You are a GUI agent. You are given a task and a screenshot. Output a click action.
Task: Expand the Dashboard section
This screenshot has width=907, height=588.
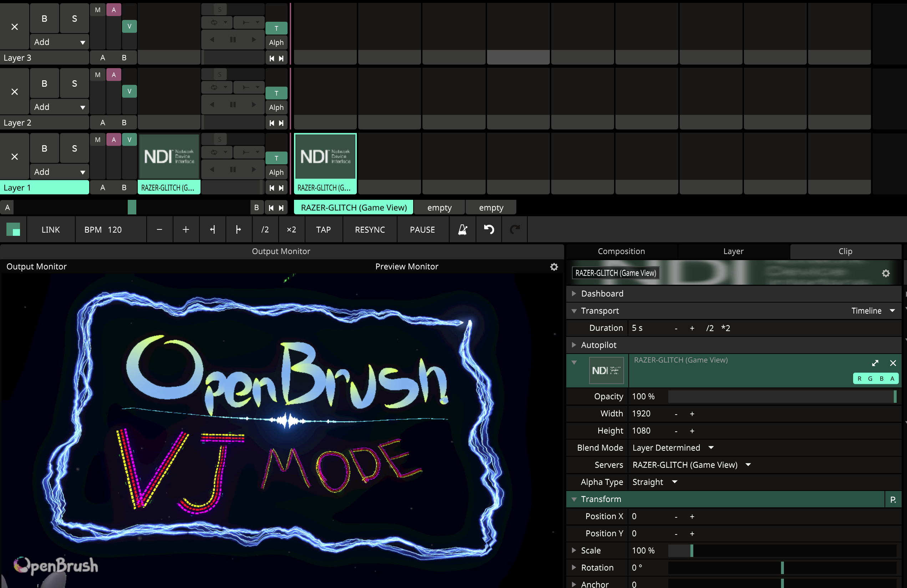(x=602, y=293)
